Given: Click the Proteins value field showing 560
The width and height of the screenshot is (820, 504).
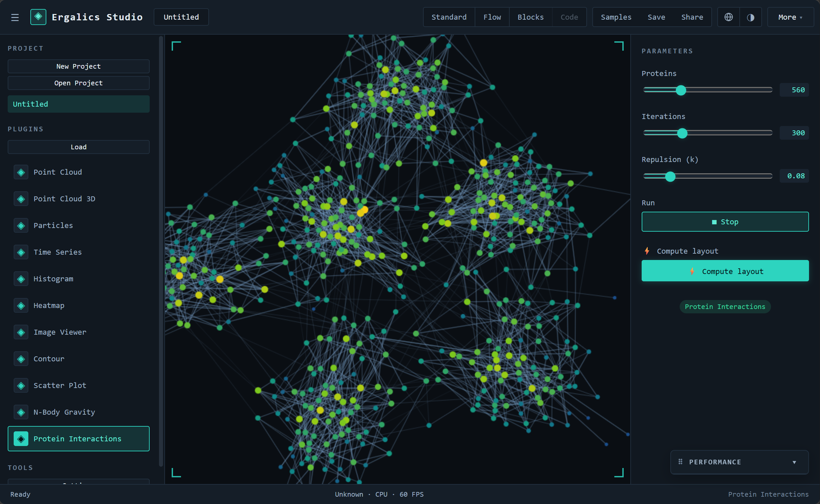Looking at the screenshot, I should (x=794, y=90).
